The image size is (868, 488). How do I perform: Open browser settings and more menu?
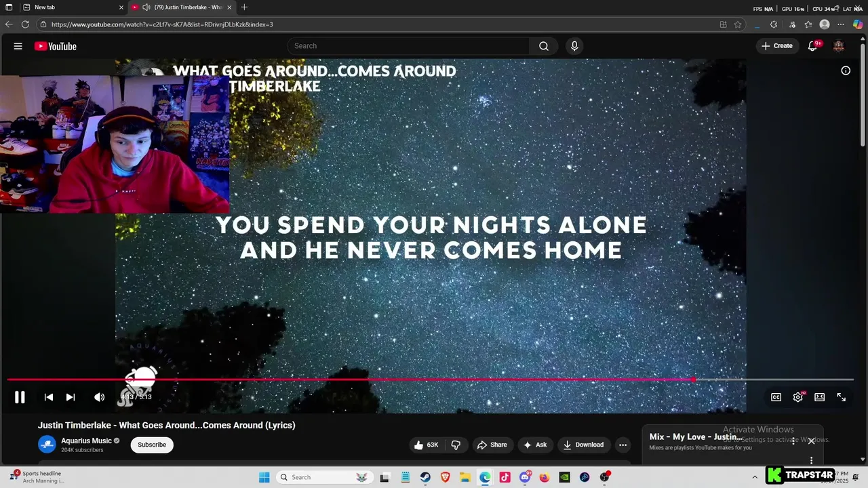pyautogui.click(x=841, y=24)
